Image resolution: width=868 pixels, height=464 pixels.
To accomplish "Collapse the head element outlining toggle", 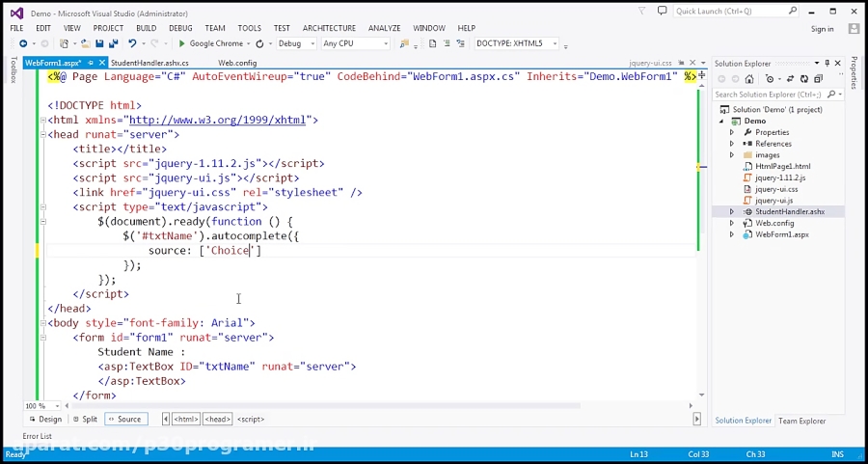I will [x=43, y=134].
